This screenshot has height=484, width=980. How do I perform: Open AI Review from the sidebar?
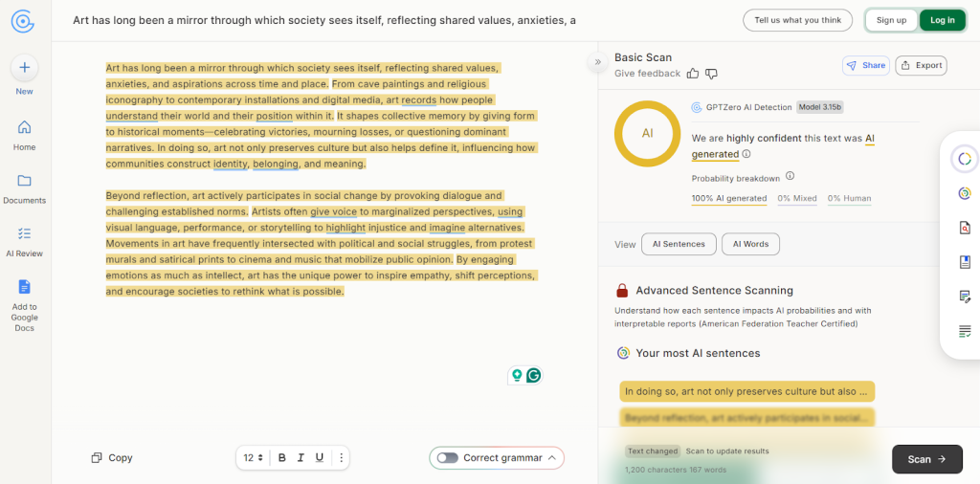click(x=24, y=242)
